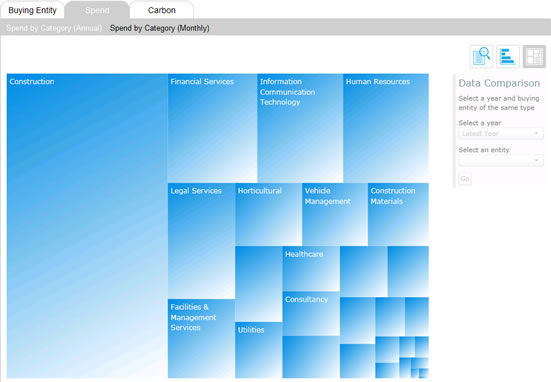The width and height of the screenshot is (551, 382).
Task: Select the Utilities treemap block
Action: (x=259, y=350)
